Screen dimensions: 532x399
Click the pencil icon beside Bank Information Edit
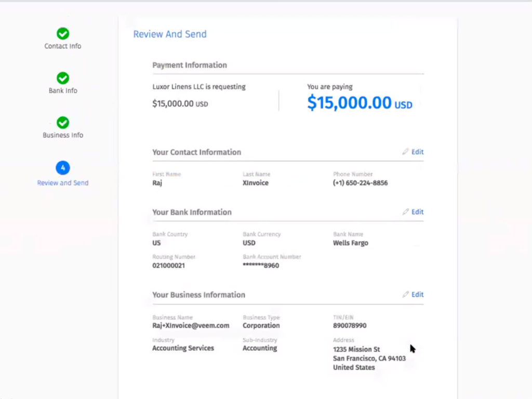(405, 212)
